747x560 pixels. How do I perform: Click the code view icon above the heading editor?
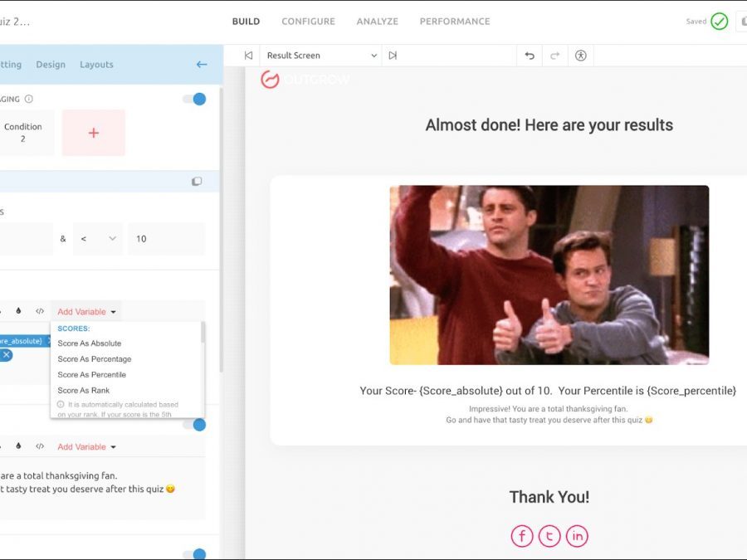tap(39, 312)
